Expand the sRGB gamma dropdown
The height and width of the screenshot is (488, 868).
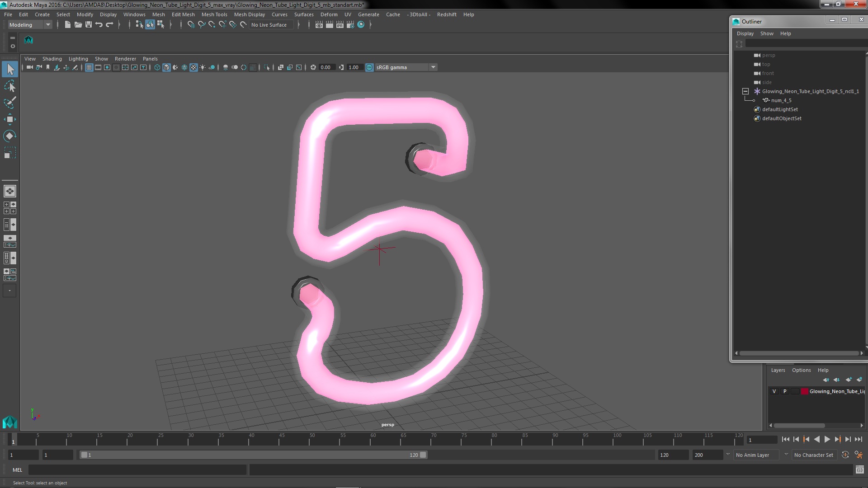coord(433,67)
